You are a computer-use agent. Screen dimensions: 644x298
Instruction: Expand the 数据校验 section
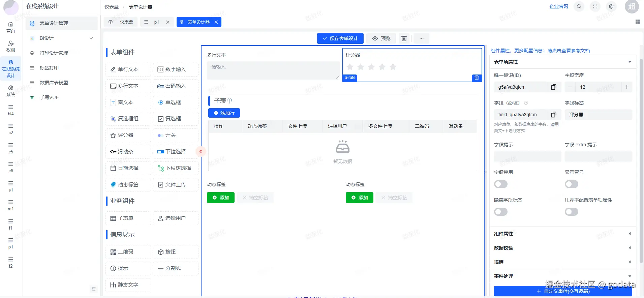coord(563,248)
